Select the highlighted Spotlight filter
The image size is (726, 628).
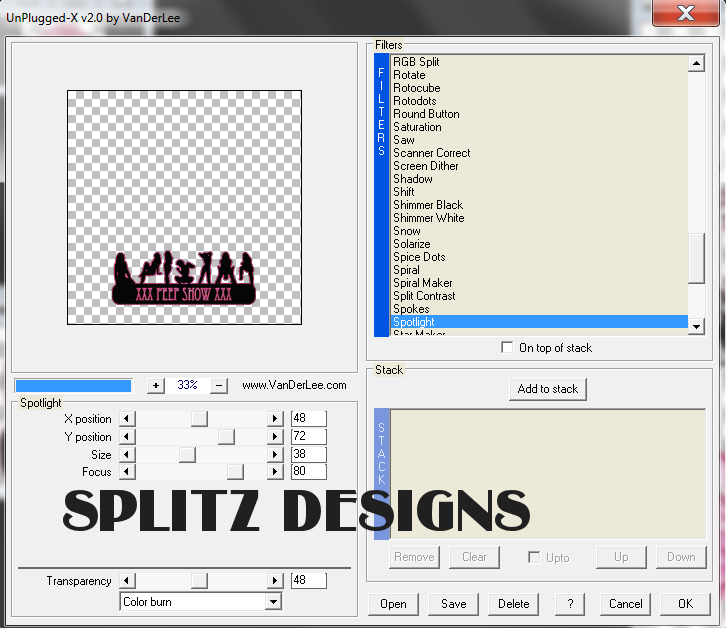[x=539, y=321]
